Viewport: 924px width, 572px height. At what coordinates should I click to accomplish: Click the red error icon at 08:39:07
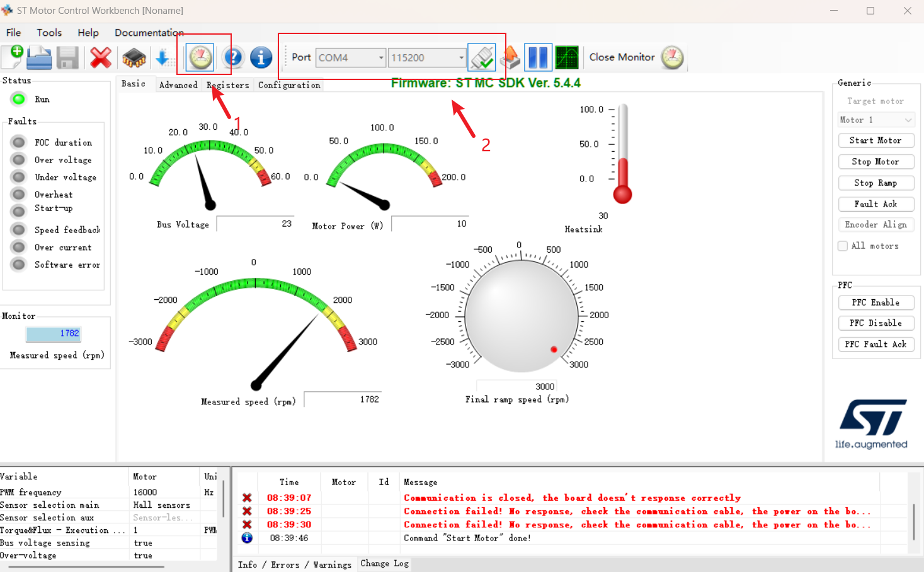247,498
